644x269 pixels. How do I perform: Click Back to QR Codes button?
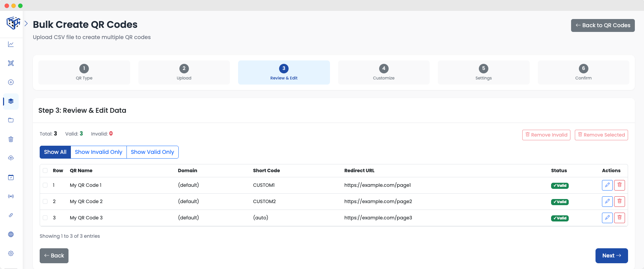[603, 25]
